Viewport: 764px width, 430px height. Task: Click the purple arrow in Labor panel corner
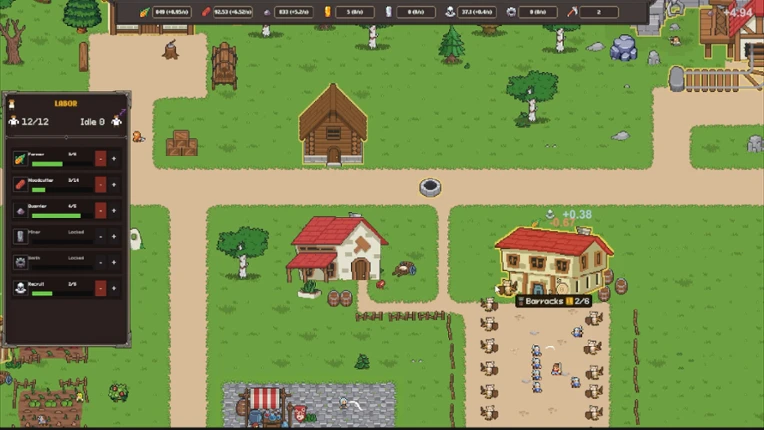tap(122, 112)
